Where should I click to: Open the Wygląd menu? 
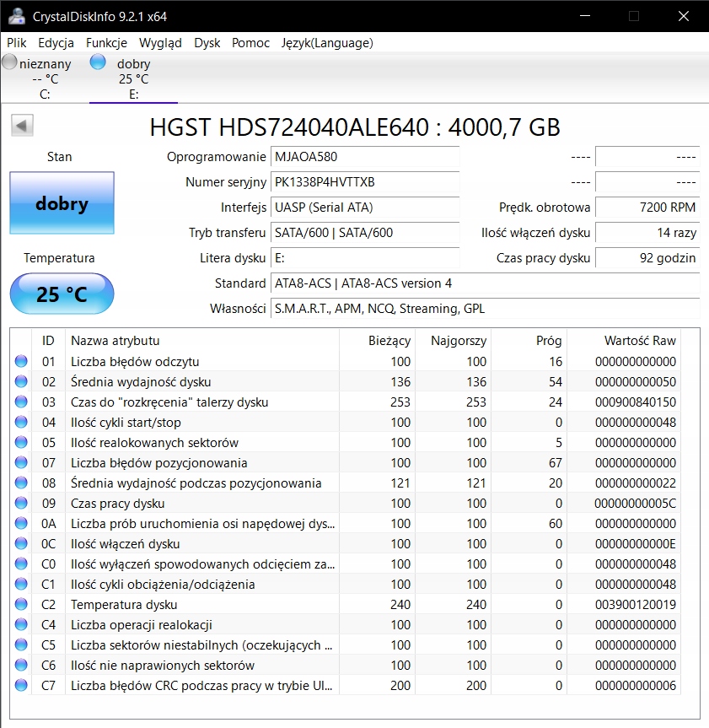161,43
